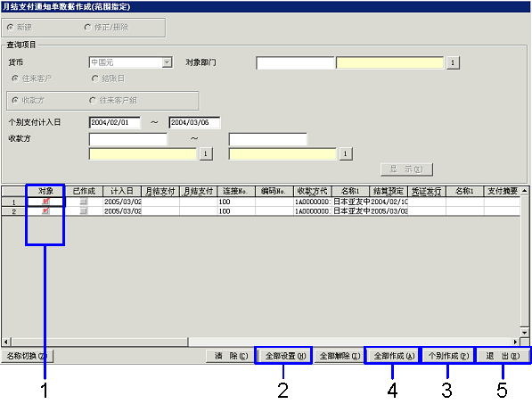The image size is (532, 404).
Task: Select the 修正/删除 radio option
Action: [87, 27]
